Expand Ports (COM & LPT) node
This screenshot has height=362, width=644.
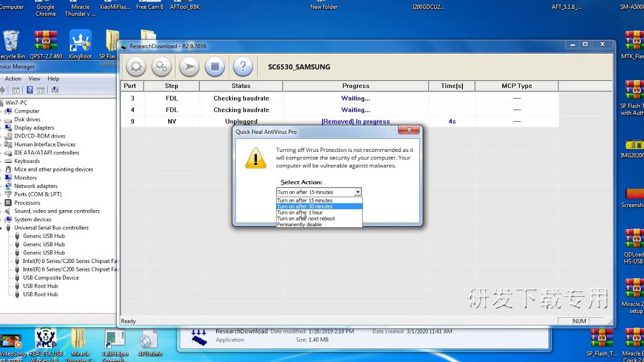1,195
